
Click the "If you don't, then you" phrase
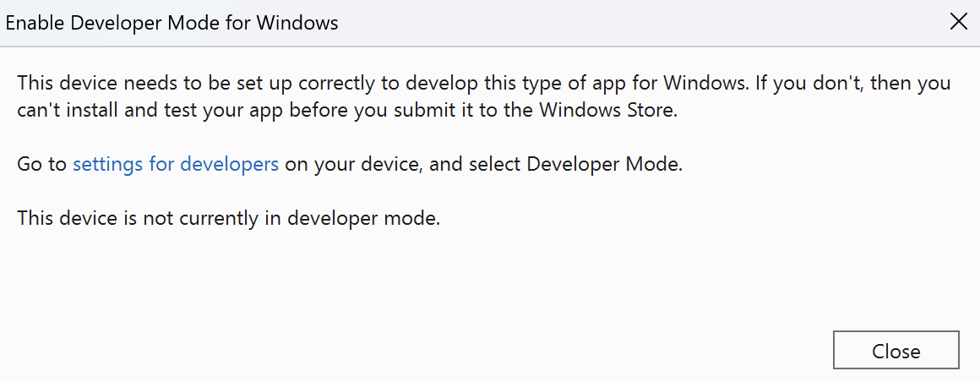click(854, 83)
